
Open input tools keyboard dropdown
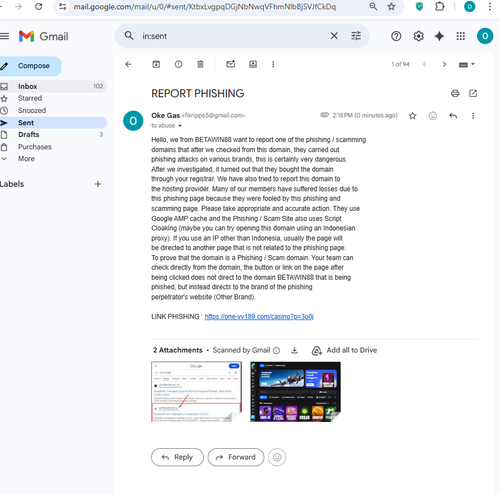click(x=466, y=65)
